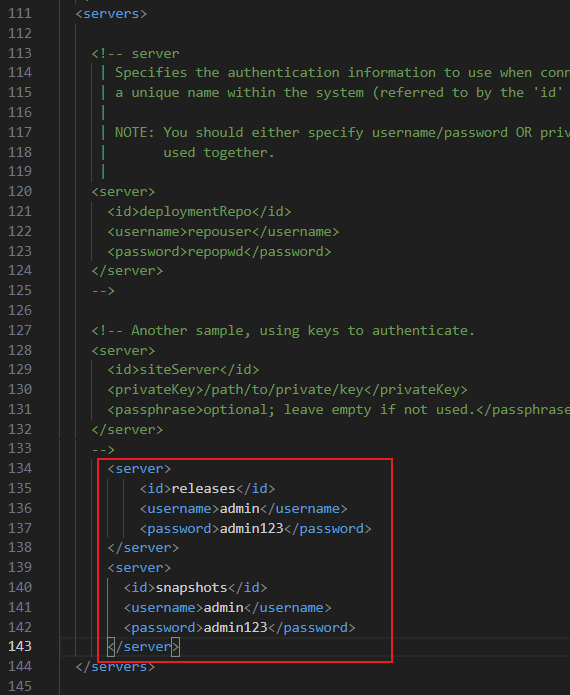
Task: Select line number 116 in the gutter
Action: tap(20, 113)
